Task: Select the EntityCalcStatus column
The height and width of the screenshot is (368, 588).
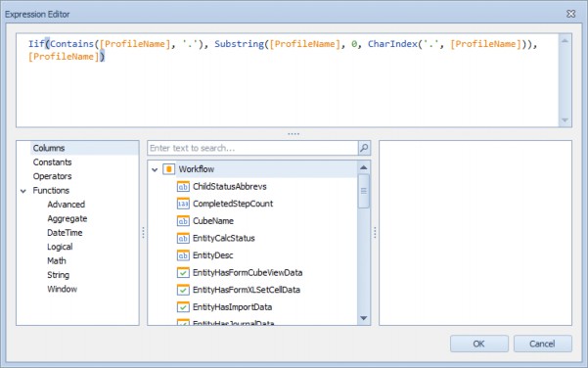Action: tap(223, 238)
